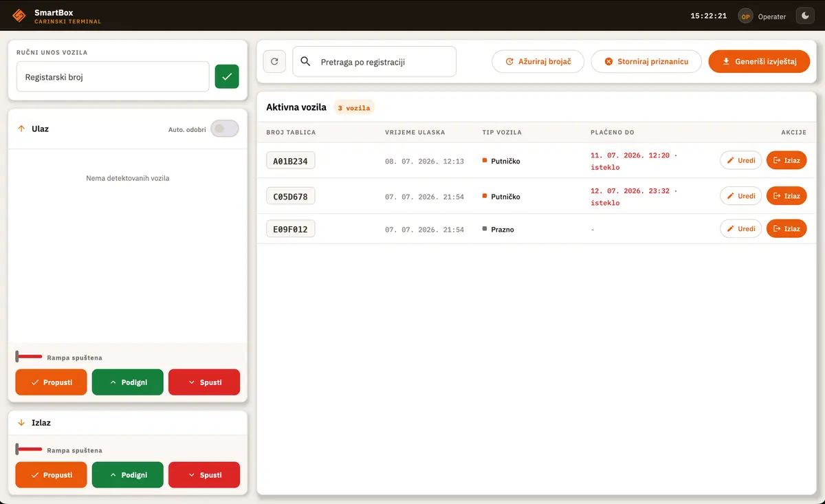Edit vehicle C05D678 with Uredi
This screenshot has height=504, width=825.
coord(740,196)
